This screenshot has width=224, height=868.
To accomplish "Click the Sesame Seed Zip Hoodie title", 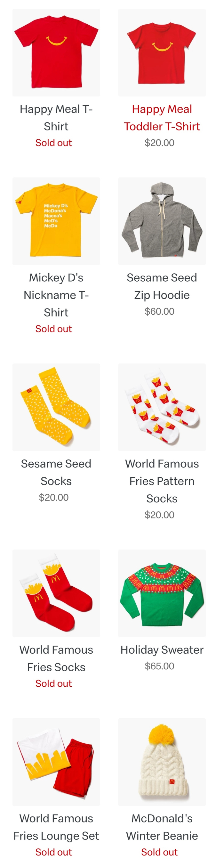I will pos(162,286).
